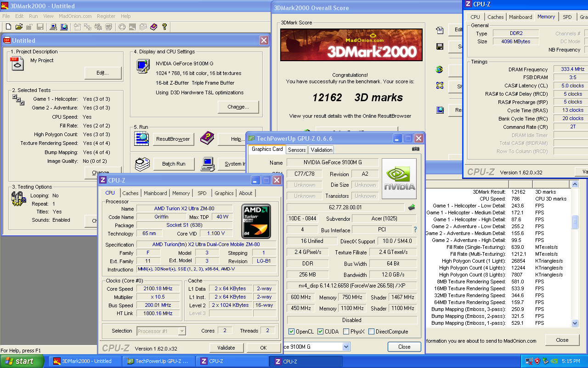Open the Register menu
The width and height of the screenshot is (588, 368).
(106, 16)
